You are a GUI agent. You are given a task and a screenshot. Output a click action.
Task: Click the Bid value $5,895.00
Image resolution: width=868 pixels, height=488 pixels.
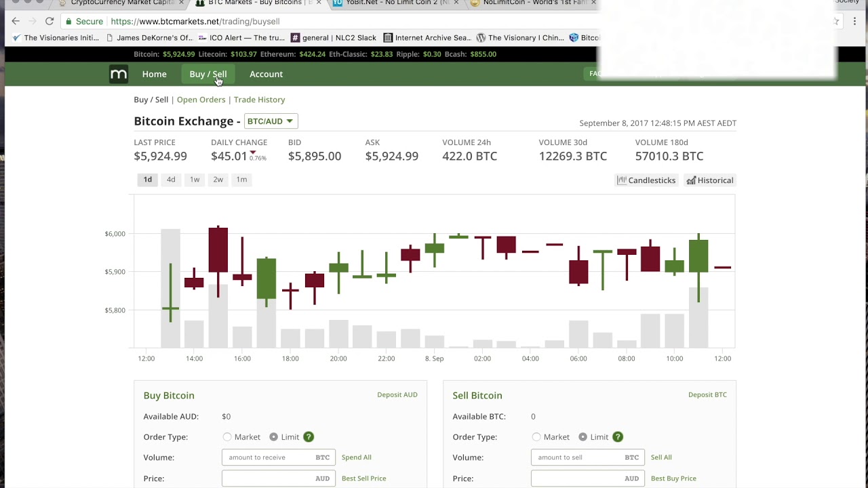point(315,156)
